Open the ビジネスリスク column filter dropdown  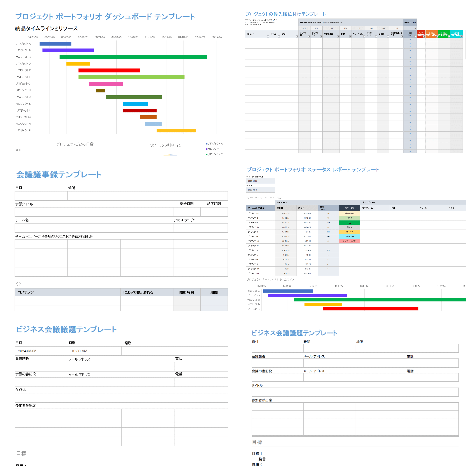tap(321, 36)
